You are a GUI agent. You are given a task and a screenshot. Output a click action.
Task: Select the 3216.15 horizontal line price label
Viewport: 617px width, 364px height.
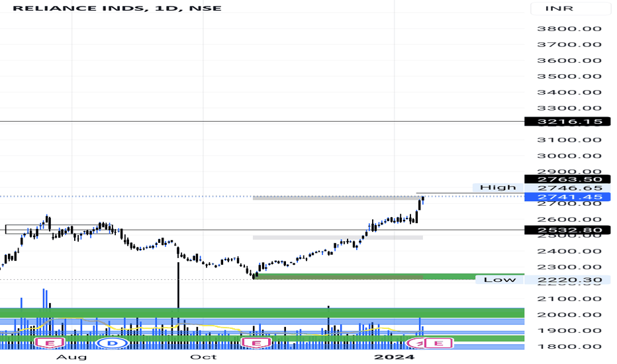click(x=567, y=121)
